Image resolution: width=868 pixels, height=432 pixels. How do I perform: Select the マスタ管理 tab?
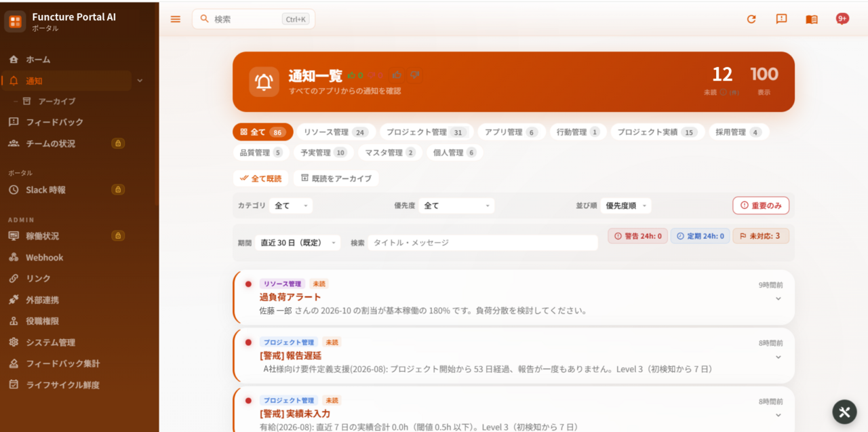(x=390, y=153)
